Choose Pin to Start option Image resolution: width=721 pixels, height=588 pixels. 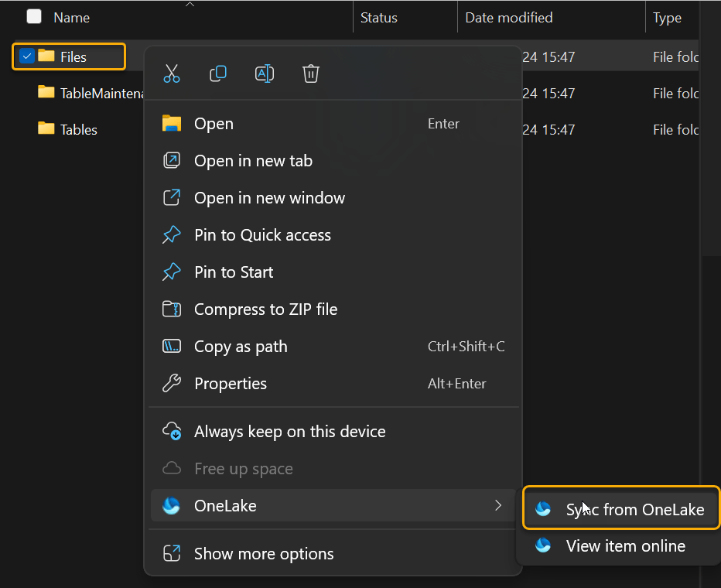tap(233, 272)
